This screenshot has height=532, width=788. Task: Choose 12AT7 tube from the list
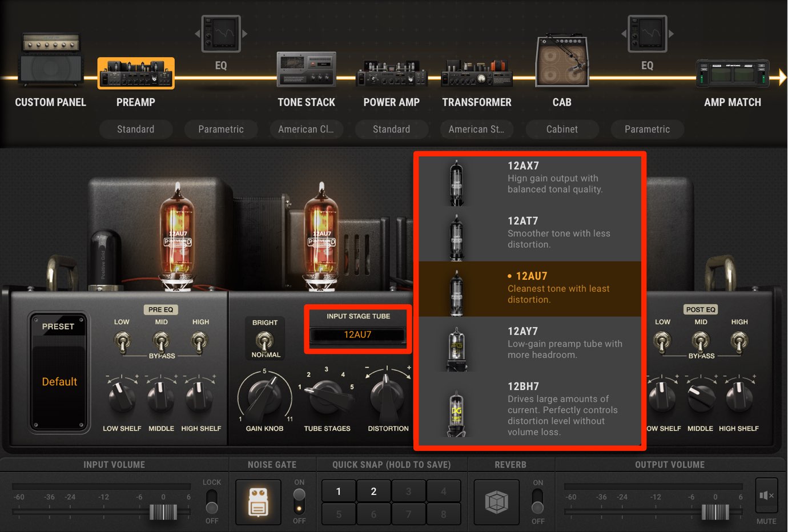tap(529, 234)
